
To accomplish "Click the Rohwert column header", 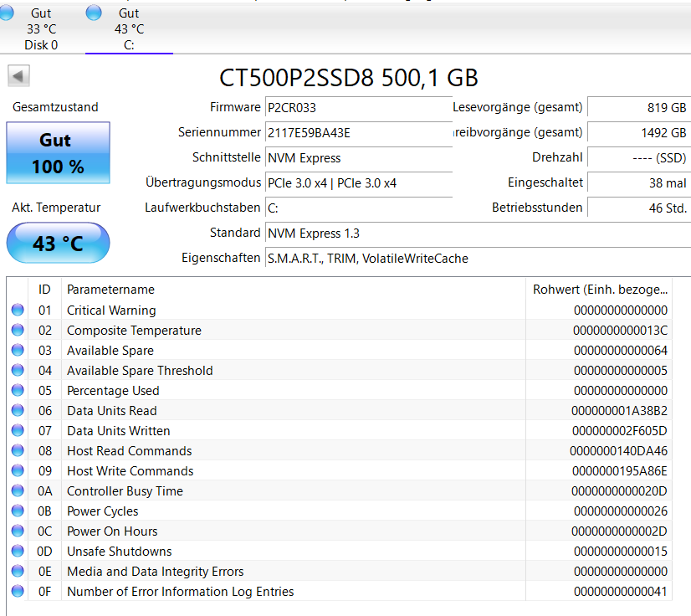I will 599,290.
